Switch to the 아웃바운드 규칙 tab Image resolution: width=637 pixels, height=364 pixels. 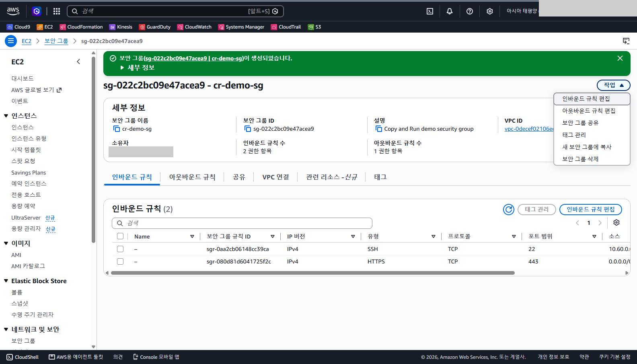pos(192,177)
